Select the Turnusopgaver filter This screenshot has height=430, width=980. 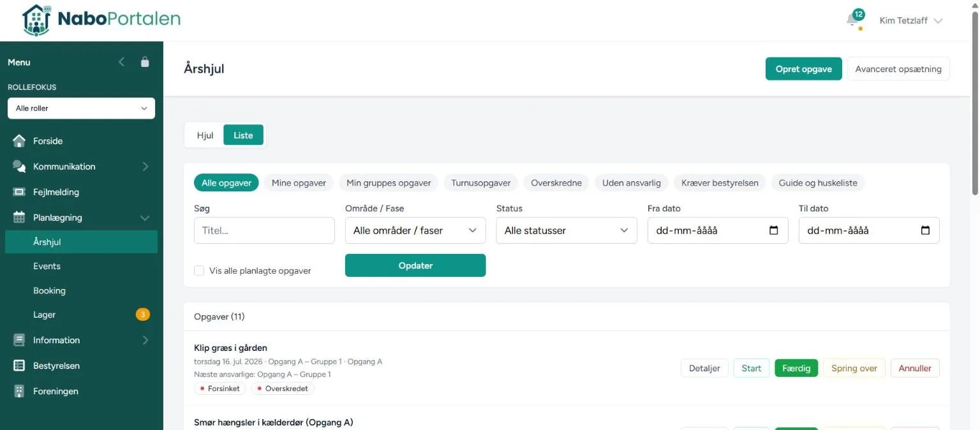(481, 183)
